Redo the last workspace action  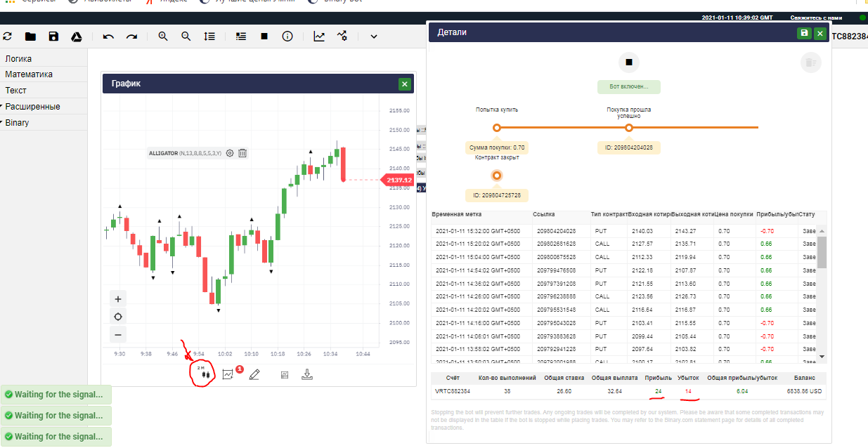(131, 37)
